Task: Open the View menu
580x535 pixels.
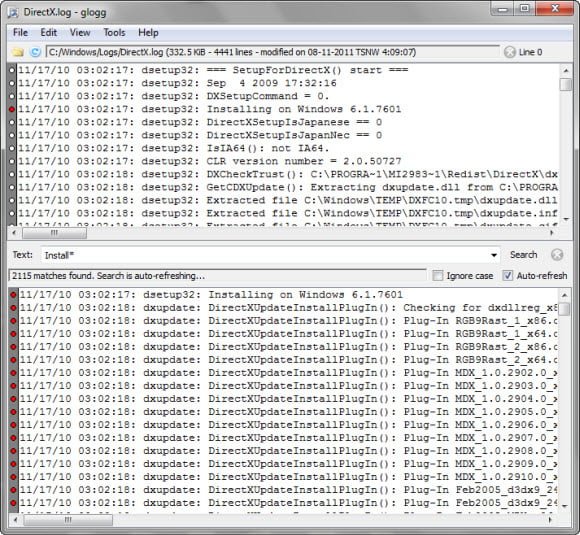Action: coord(80,33)
